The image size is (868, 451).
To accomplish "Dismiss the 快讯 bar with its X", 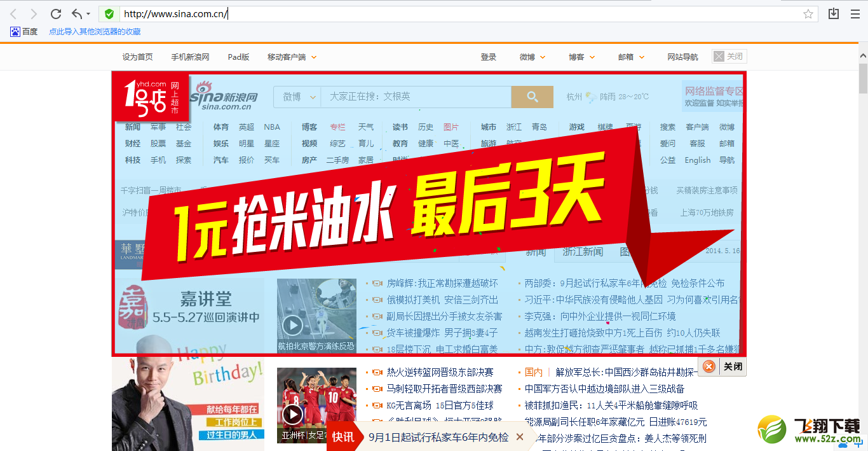I will pos(520,437).
